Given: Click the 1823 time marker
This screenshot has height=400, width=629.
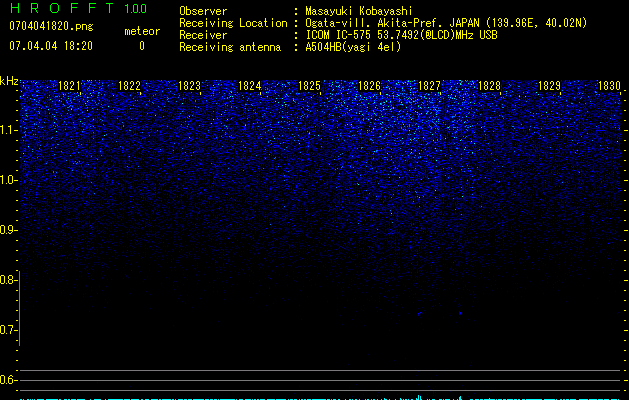Looking at the screenshot, I should 189,86.
